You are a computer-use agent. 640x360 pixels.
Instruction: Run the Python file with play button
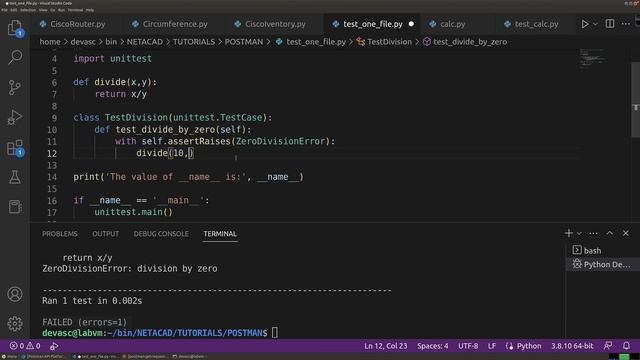click(584, 24)
